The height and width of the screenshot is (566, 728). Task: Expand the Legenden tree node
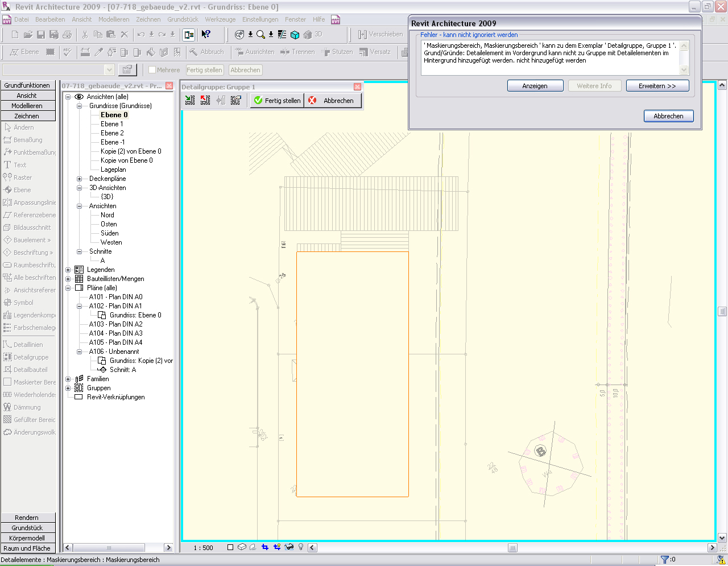(x=68, y=270)
